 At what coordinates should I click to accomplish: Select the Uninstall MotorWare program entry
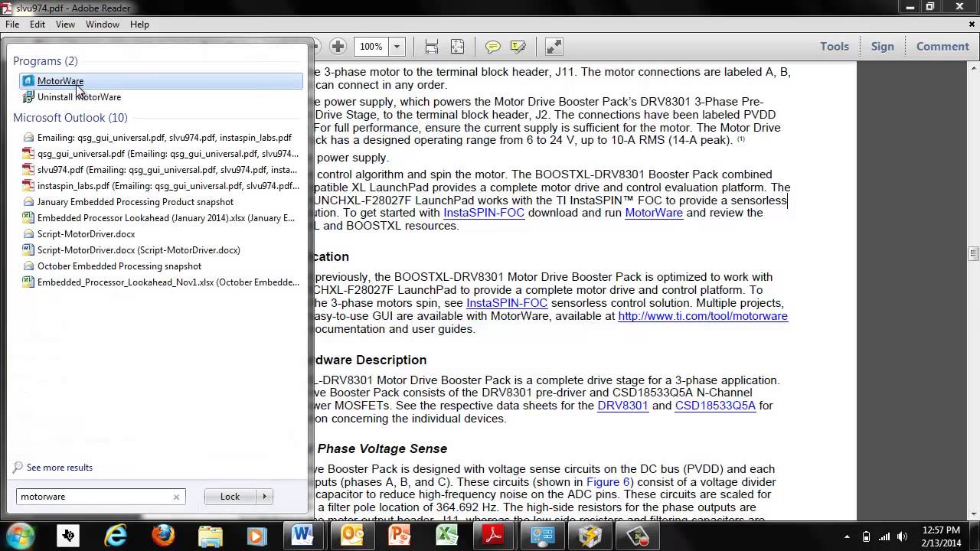pos(161,97)
